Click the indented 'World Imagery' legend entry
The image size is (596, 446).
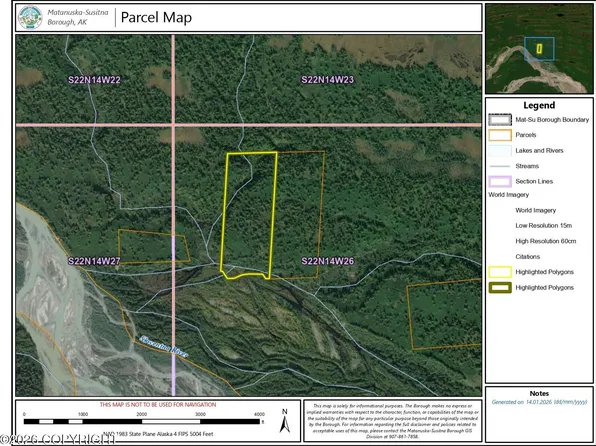(536, 210)
